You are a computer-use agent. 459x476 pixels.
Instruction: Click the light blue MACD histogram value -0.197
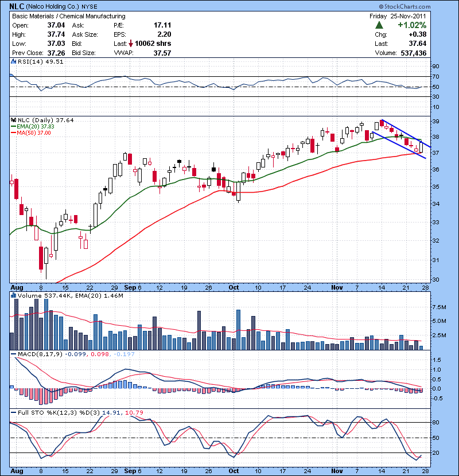pyautogui.click(x=124, y=354)
